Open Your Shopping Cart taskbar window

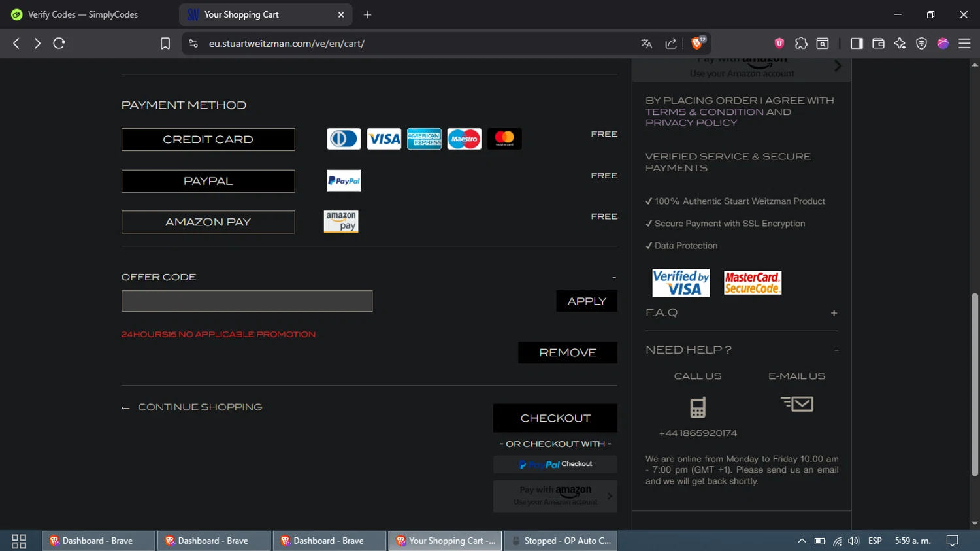[446, 541]
